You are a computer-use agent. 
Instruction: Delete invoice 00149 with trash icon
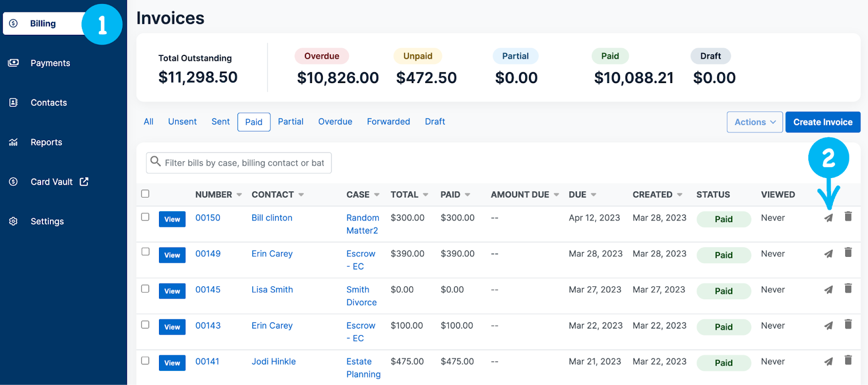click(848, 253)
